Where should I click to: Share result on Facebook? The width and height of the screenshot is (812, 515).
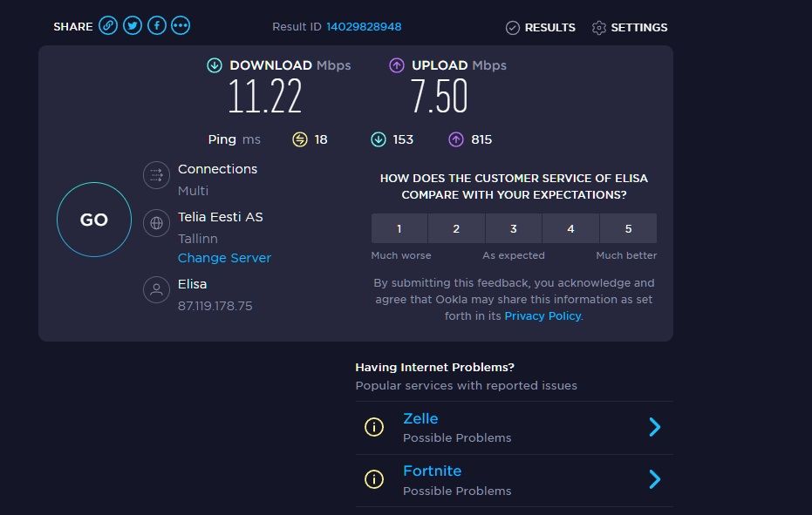(157, 26)
